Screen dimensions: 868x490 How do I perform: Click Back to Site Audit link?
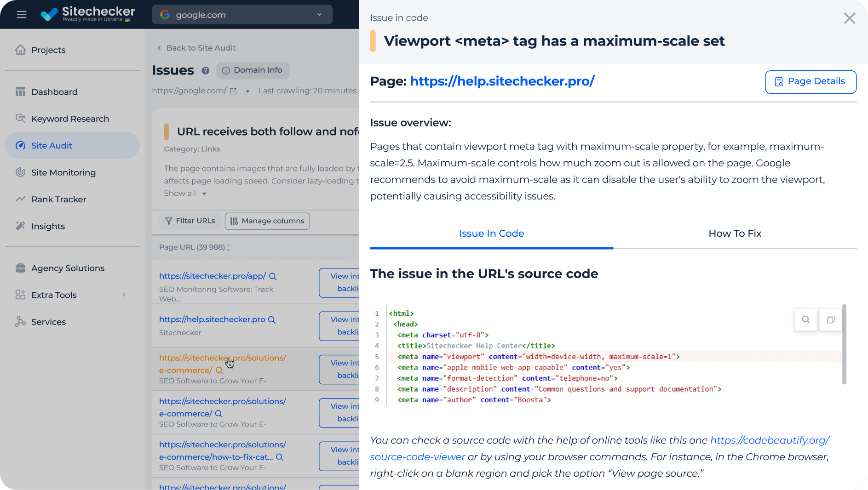[196, 48]
